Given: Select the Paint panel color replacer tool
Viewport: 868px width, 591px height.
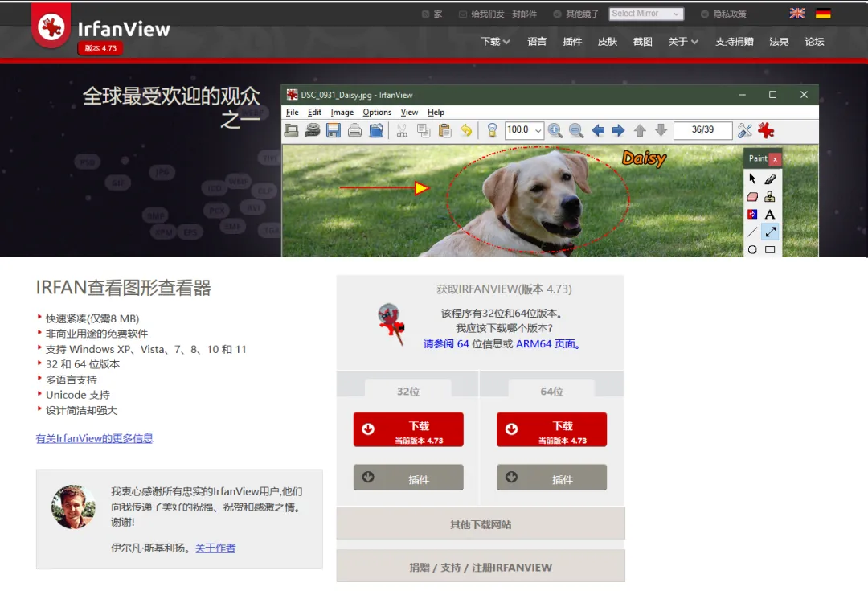Looking at the screenshot, I should tap(752, 215).
